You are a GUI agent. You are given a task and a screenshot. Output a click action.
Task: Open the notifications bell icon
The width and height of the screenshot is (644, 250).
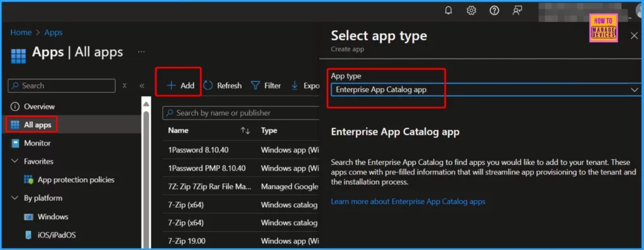pos(448,11)
